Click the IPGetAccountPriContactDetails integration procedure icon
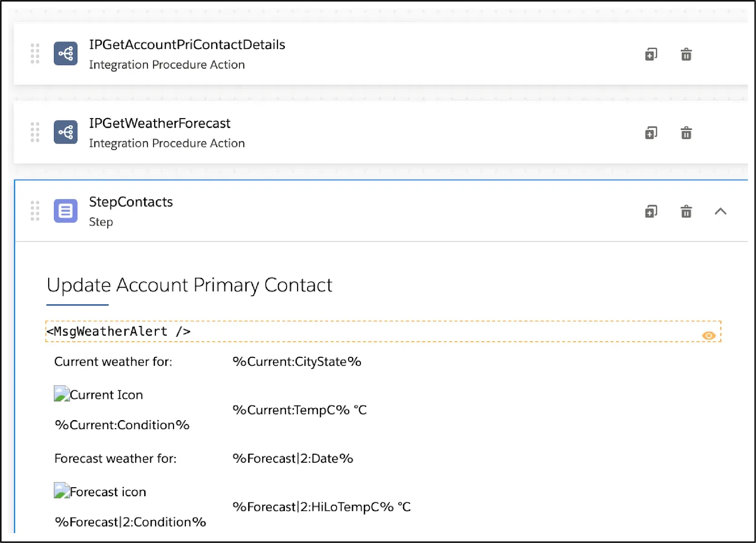Image resolution: width=756 pixels, height=543 pixels. click(65, 53)
